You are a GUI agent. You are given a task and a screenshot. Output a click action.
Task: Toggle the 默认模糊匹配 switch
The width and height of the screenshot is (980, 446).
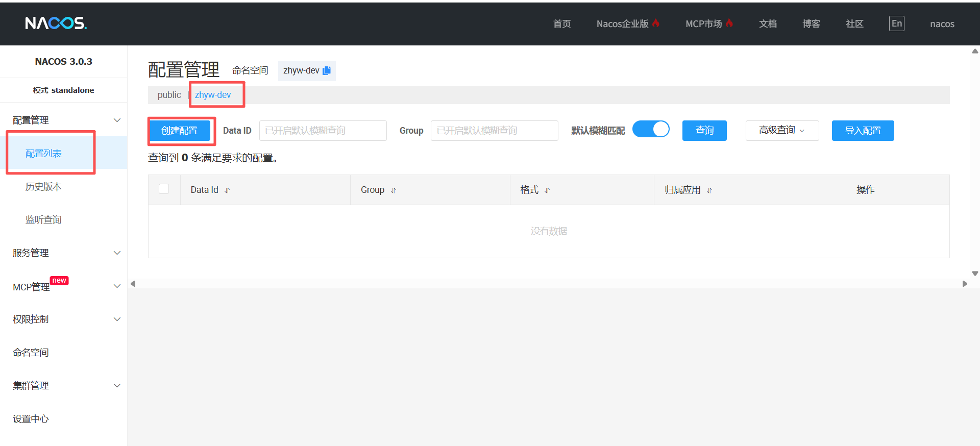(651, 129)
